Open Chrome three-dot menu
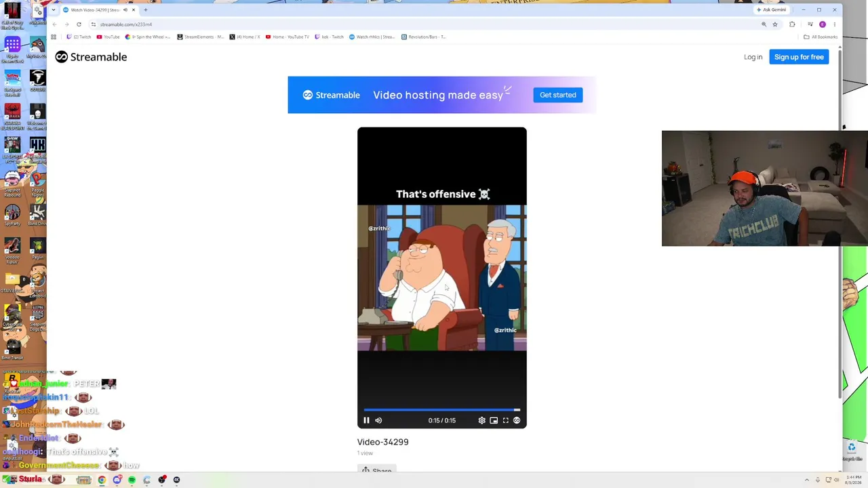 click(x=835, y=24)
